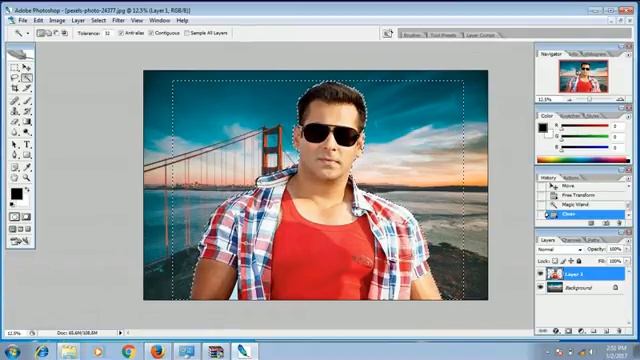The image size is (640, 360).
Task: Toggle the Contiguous checkbox
Action: pyautogui.click(x=151, y=33)
